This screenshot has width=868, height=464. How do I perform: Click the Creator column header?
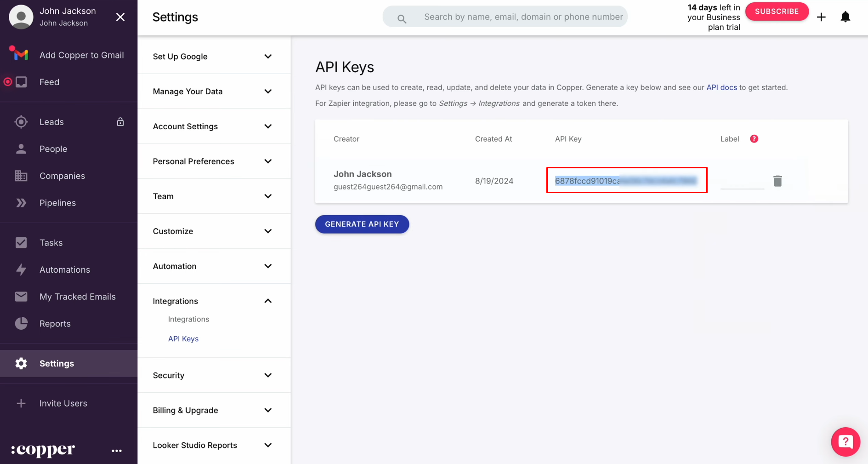point(346,139)
